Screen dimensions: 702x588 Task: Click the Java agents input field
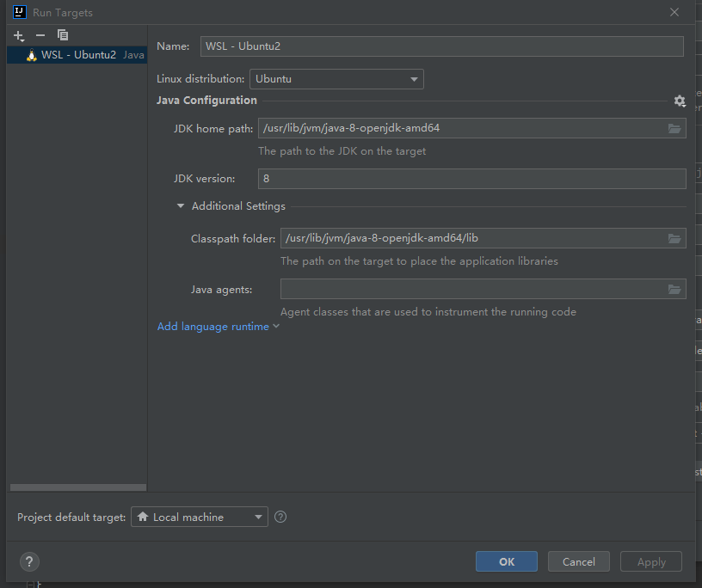471,290
